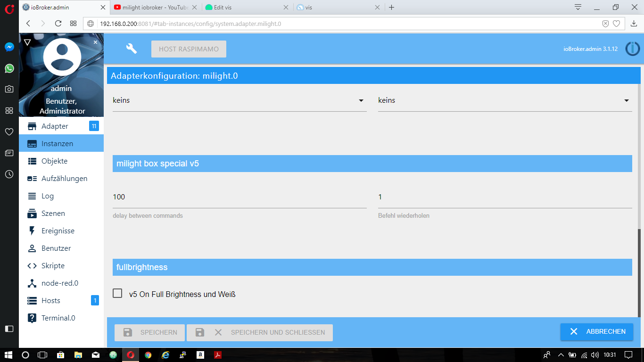Image resolution: width=644 pixels, height=362 pixels.
Task: Bookmark this page with the address bar heart
Action: 616,24
